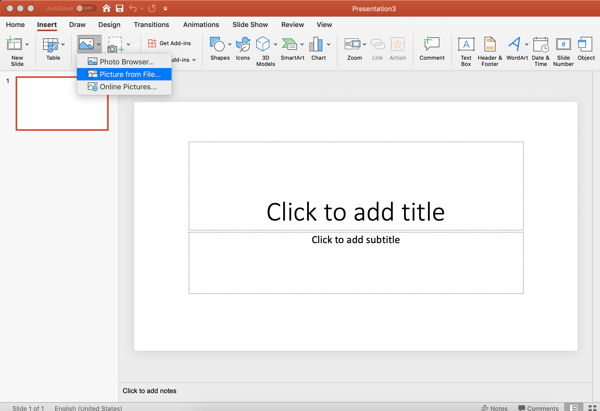Toggle the AutoSave switch

(85, 8)
